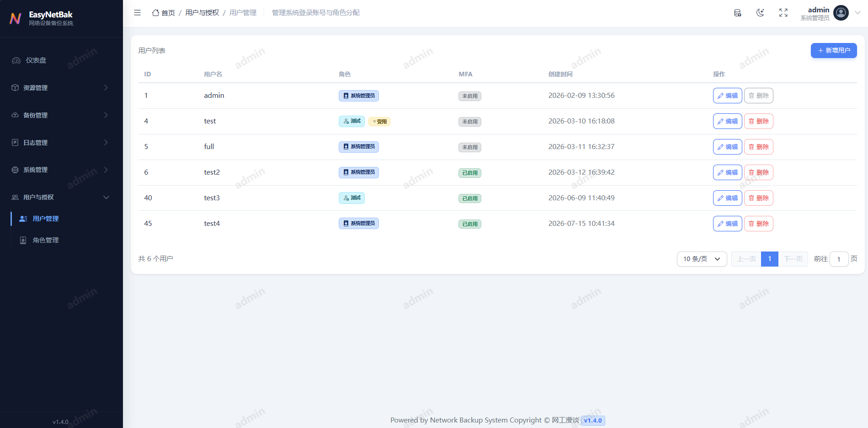This screenshot has height=428, width=868.
Task: Click the 用户管理 icon in sidebar
Action: [23, 219]
